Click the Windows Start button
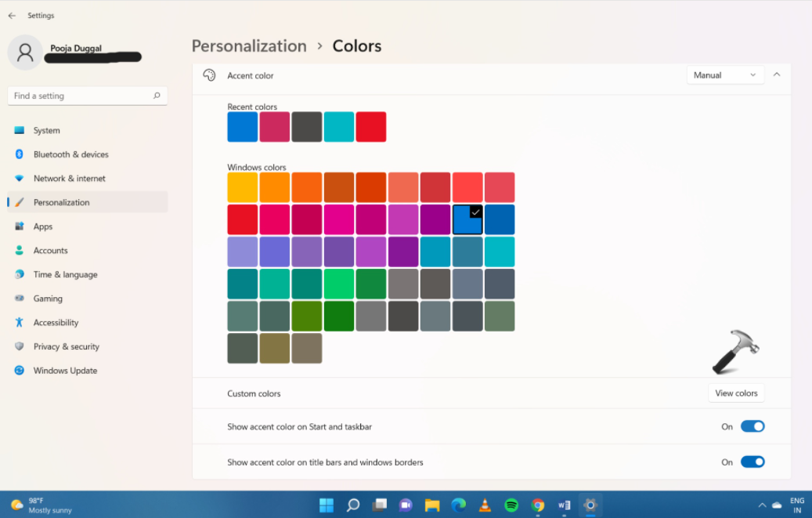 point(327,505)
